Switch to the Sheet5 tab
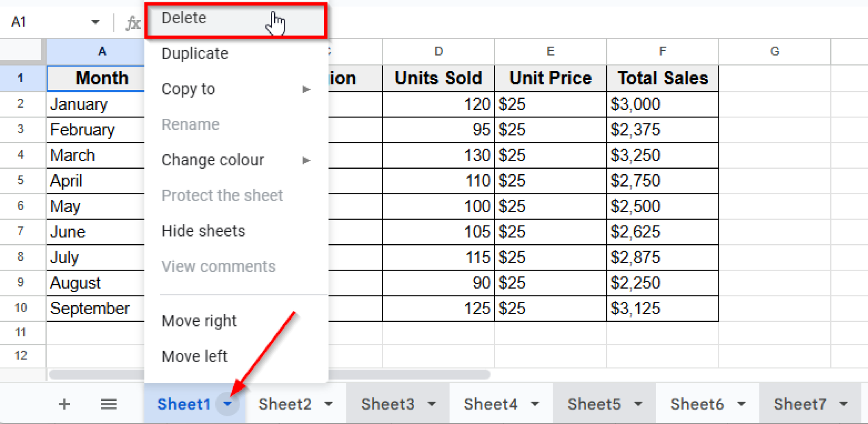Image resolution: width=868 pixels, height=424 pixels. pyautogui.click(x=595, y=404)
